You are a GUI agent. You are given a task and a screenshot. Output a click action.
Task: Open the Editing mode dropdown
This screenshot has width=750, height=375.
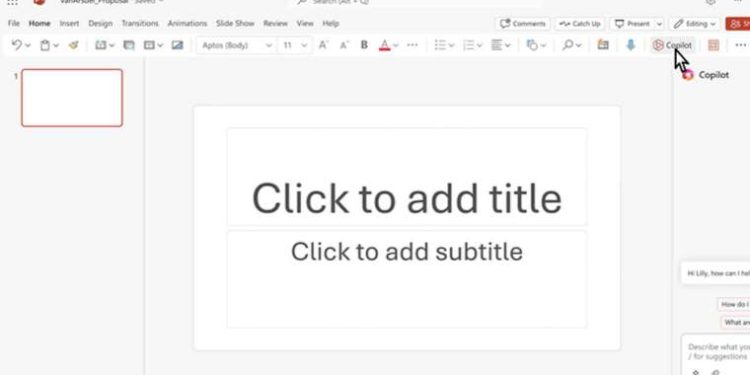(695, 23)
